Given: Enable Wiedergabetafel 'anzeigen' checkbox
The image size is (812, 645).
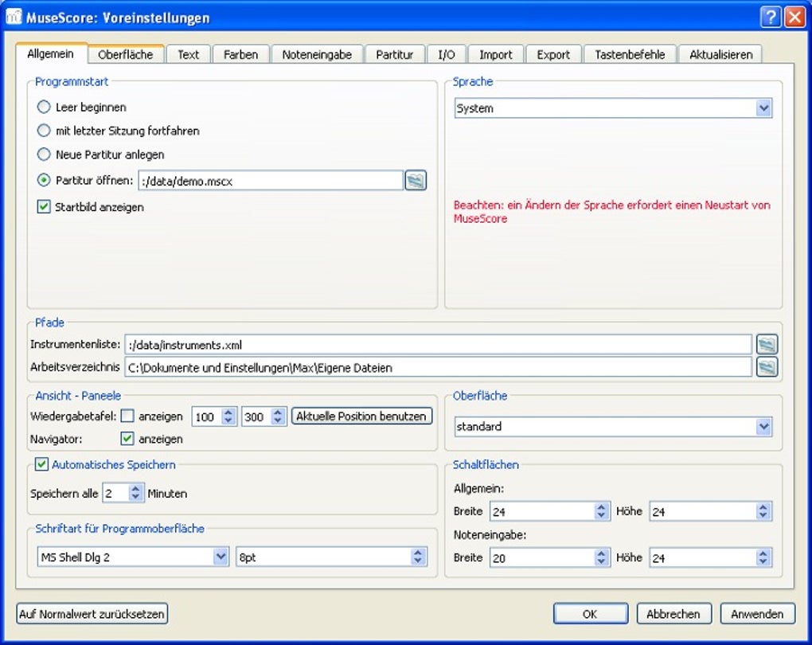Looking at the screenshot, I should point(127,416).
